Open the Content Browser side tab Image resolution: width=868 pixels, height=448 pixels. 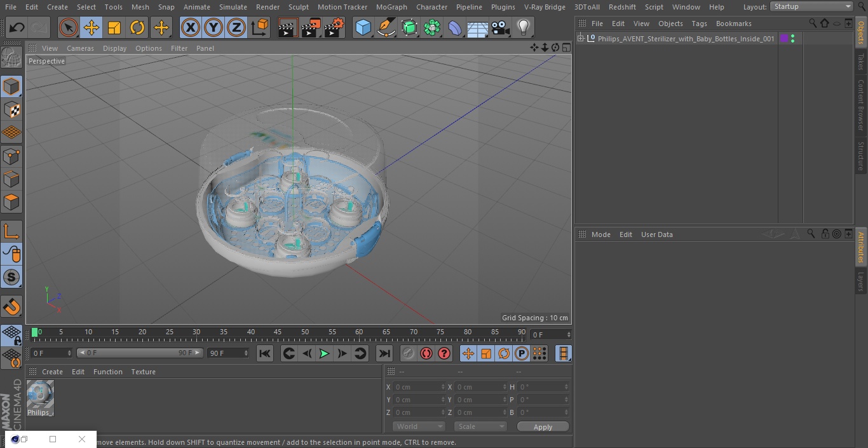pos(861,105)
